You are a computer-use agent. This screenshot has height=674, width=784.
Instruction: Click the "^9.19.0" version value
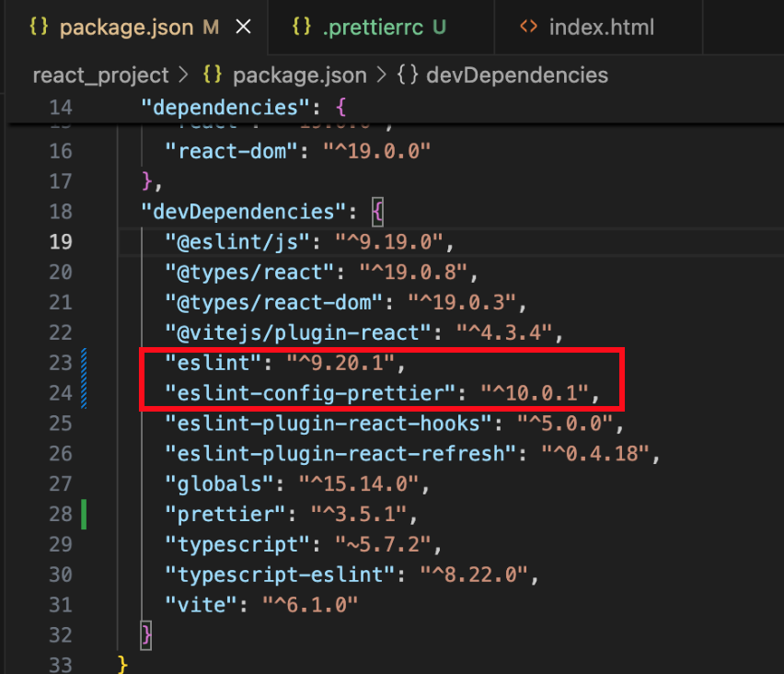389,242
